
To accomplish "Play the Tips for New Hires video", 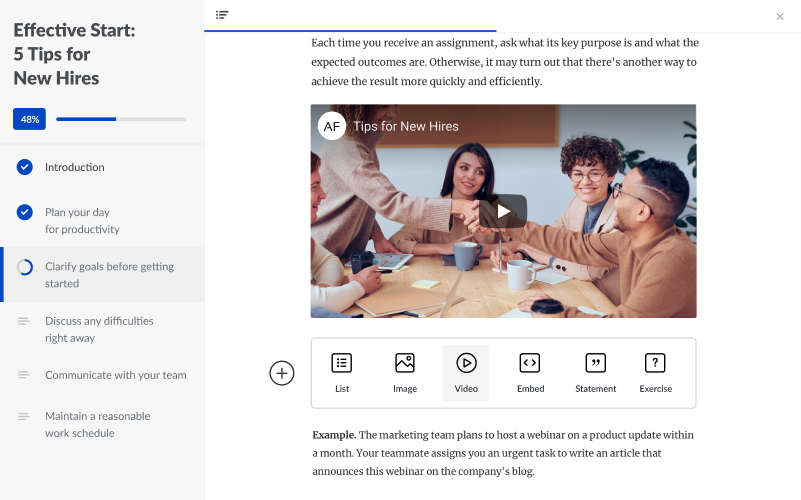I will [503, 211].
